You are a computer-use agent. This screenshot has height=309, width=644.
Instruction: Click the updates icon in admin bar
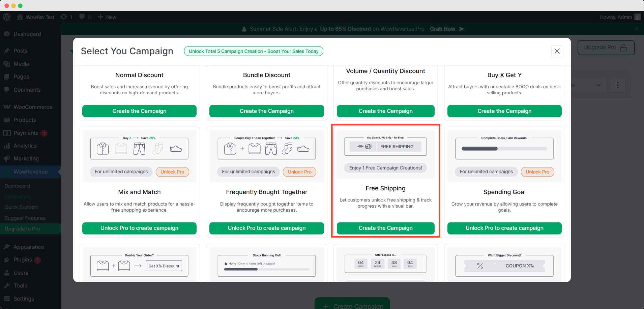click(x=64, y=17)
